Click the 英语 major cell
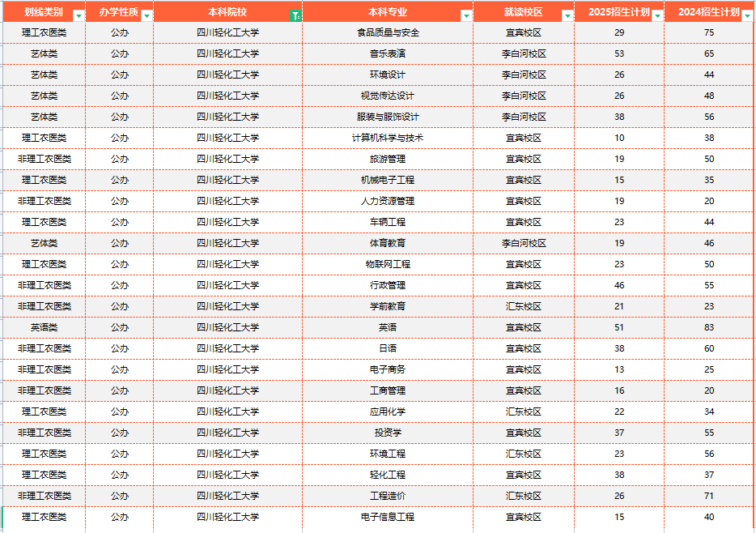The width and height of the screenshot is (756, 533). coord(388,327)
